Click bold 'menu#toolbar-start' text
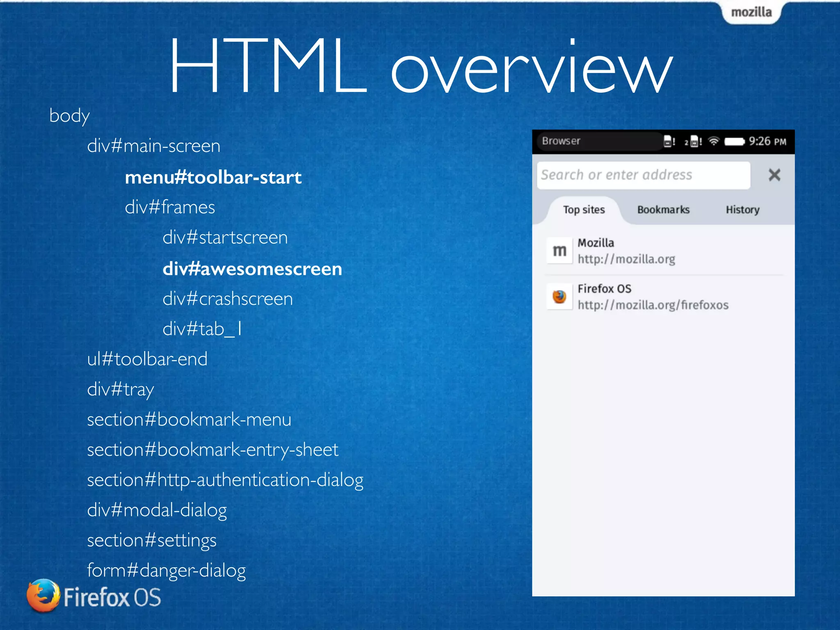The height and width of the screenshot is (630, 840). click(x=213, y=178)
